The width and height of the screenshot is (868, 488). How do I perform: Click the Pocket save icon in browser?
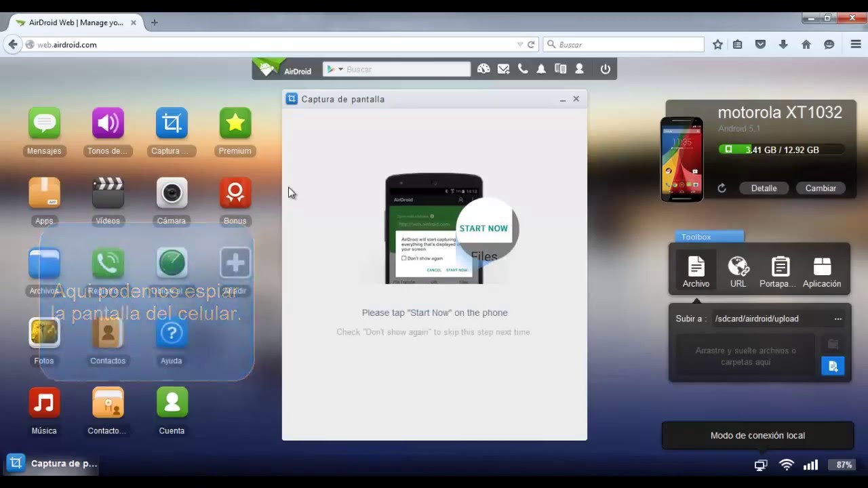pos(760,45)
